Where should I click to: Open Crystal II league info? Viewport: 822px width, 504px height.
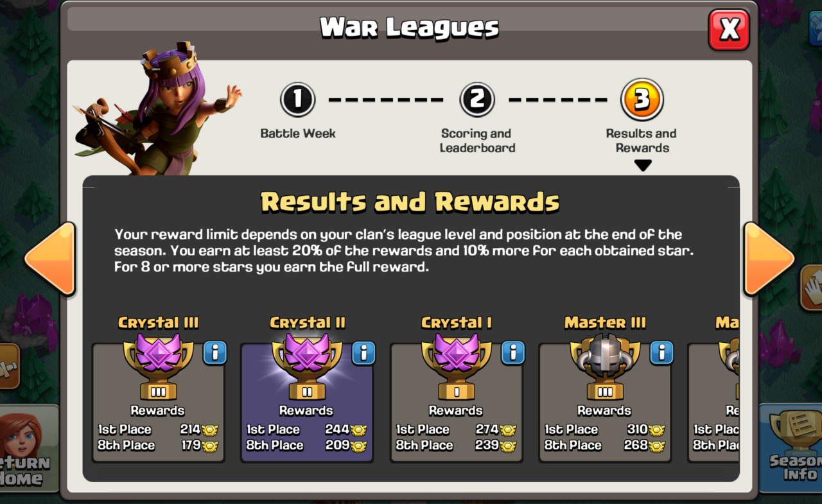tap(363, 352)
